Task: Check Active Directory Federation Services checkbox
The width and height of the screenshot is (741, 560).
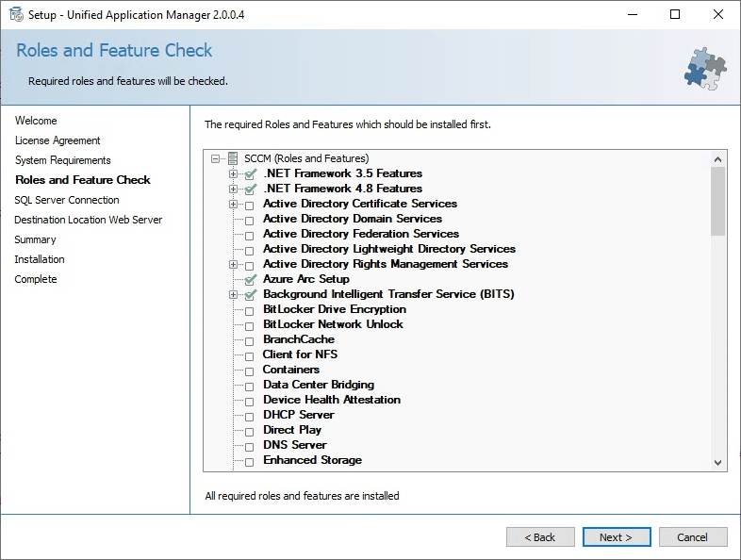Action: (250, 236)
